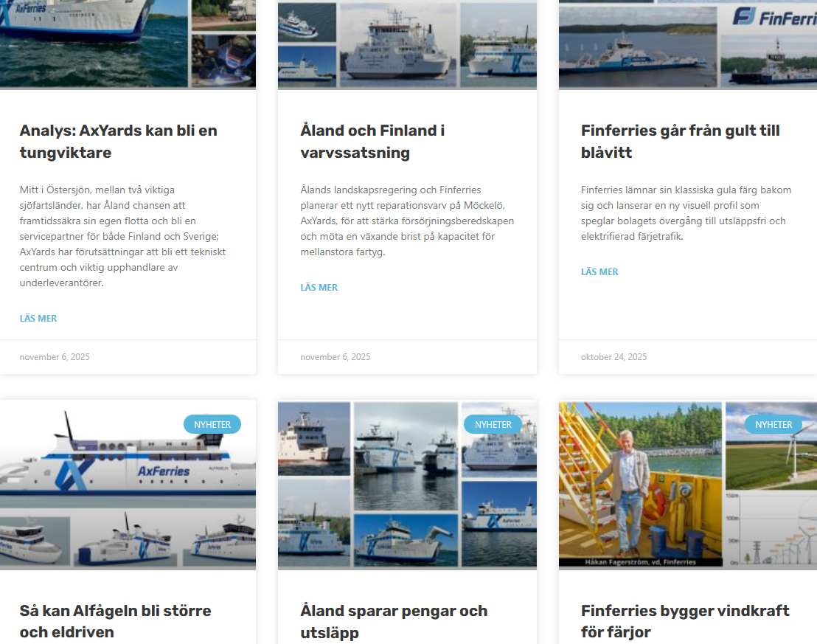Click photo of Håkan Fagerström on ferry deck
The image size is (817, 644).
point(640,484)
